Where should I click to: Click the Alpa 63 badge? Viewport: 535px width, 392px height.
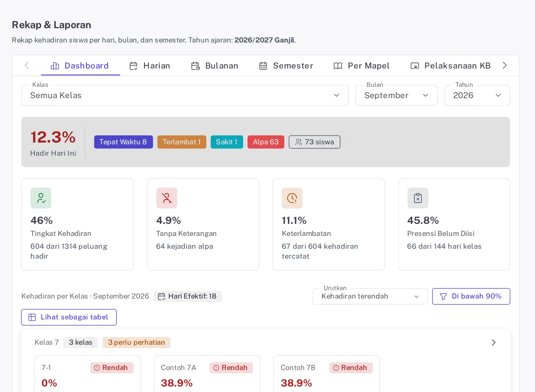pyautogui.click(x=266, y=142)
